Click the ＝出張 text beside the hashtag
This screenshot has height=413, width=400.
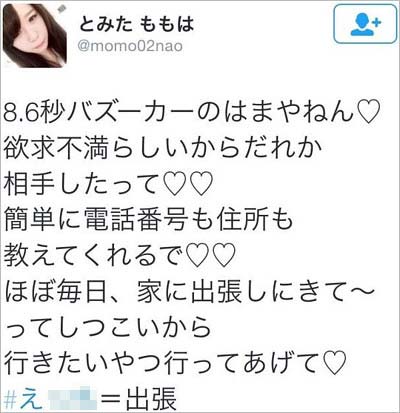click(x=138, y=398)
